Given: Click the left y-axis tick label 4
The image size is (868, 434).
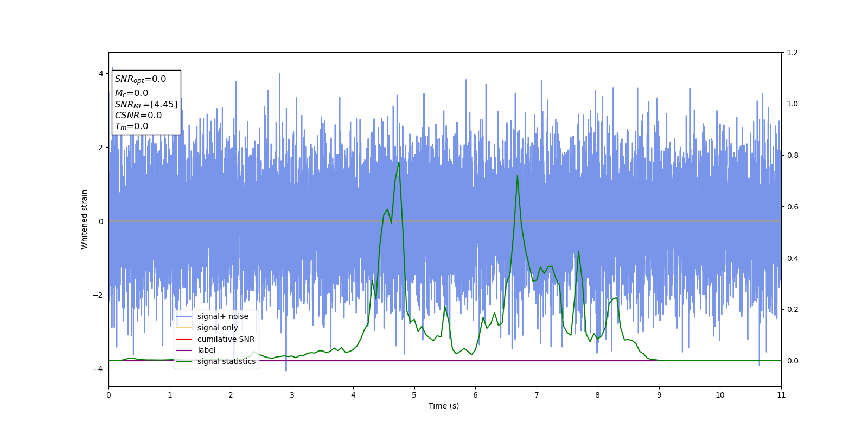Looking at the screenshot, I should point(101,74).
